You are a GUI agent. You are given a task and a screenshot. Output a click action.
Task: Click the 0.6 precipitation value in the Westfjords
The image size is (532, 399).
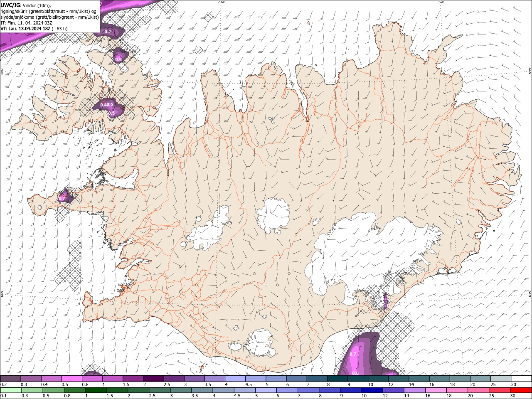(118, 59)
